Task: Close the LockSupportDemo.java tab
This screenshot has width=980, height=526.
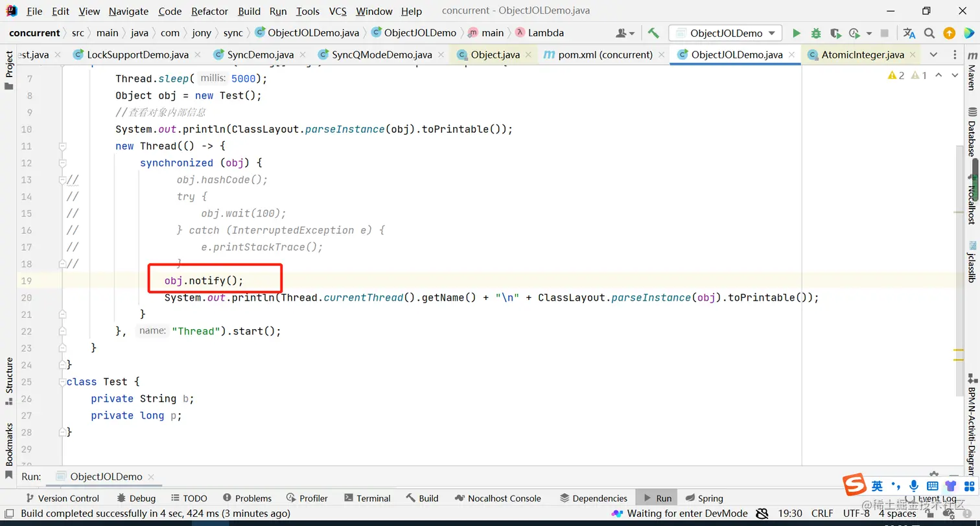Action: pyautogui.click(x=197, y=55)
